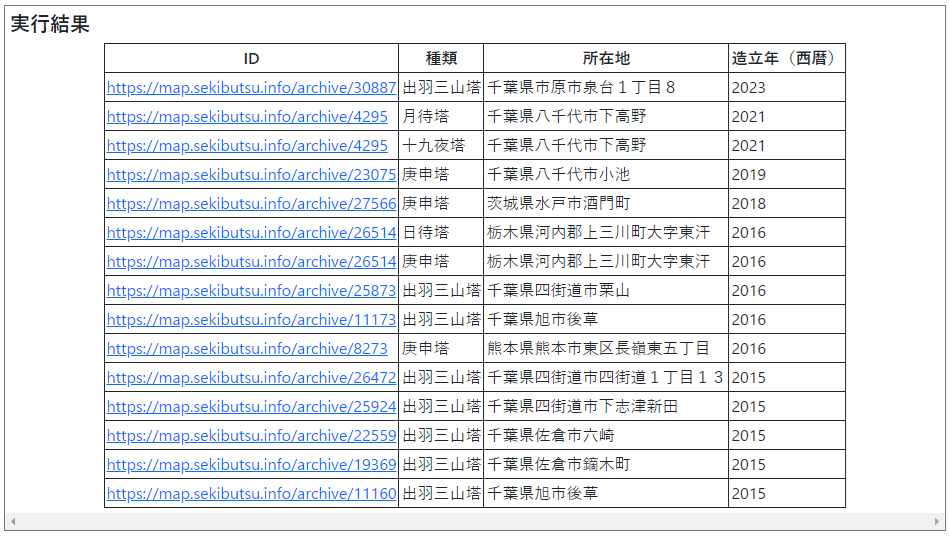Open the archive/11173 link
This screenshot has width=950, height=537.
pos(251,320)
